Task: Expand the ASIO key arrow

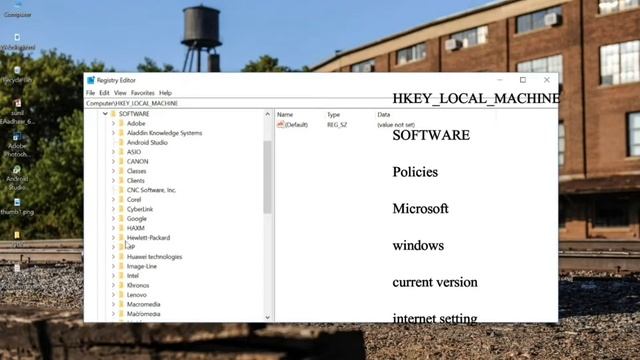Action: click(113, 152)
